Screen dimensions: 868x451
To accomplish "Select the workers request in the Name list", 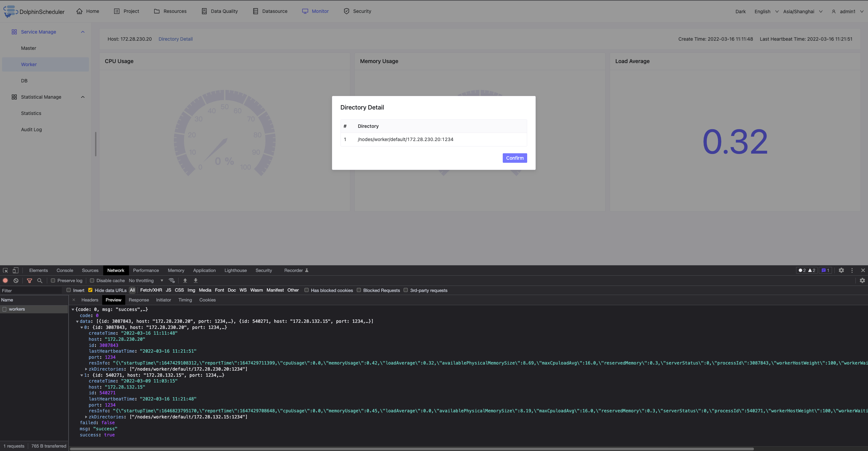I will (x=17, y=309).
